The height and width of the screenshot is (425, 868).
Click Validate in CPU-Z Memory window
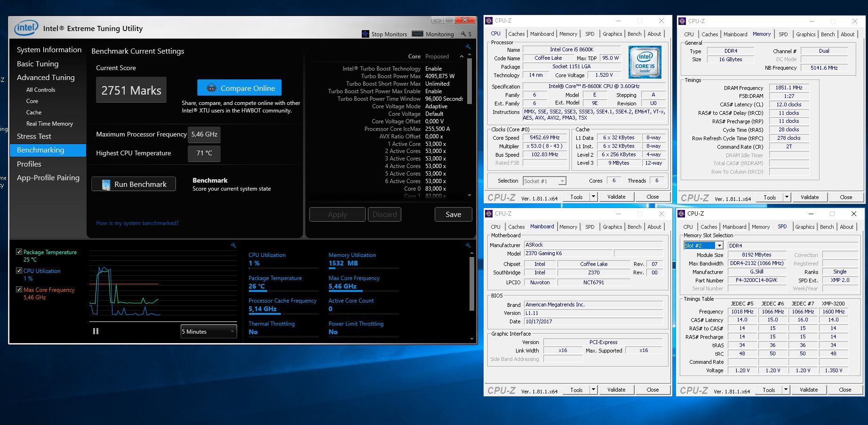pyautogui.click(x=810, y=197)
